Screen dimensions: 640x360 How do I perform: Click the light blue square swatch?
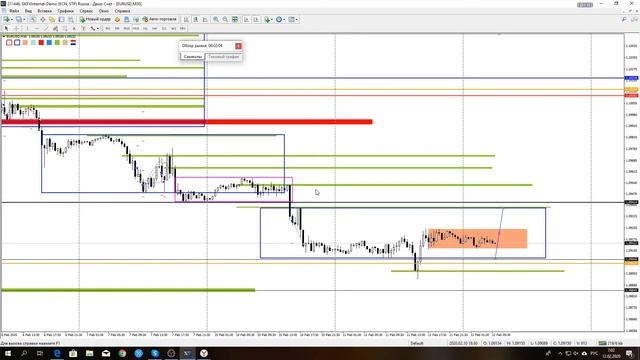click(33, 42)
